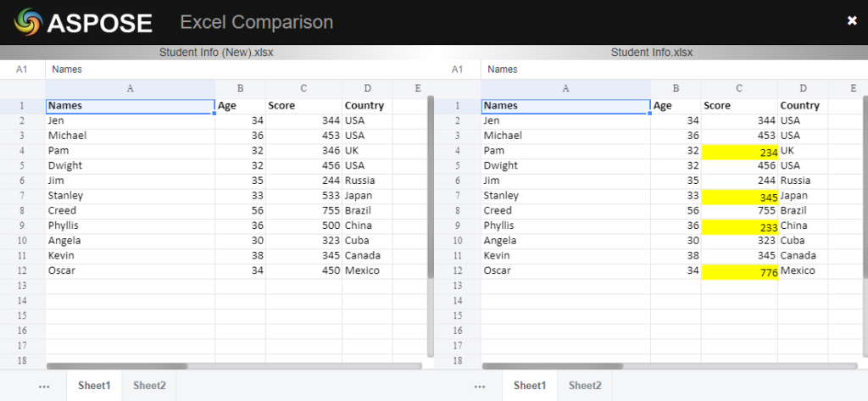Open left pane's three-dots sheet menu
This screenshot has width=868, height=401.
[x=45, y=386]
